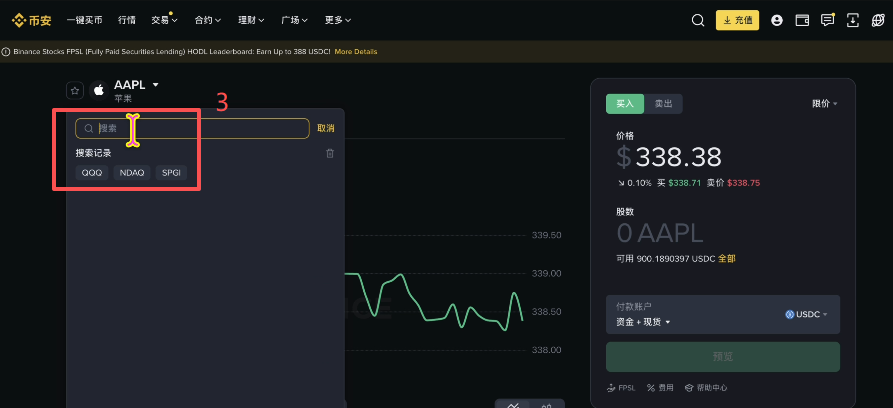The image size is (893, 408).
Task: Open More Details link in the announcement banner
Action: coord(355,52)
